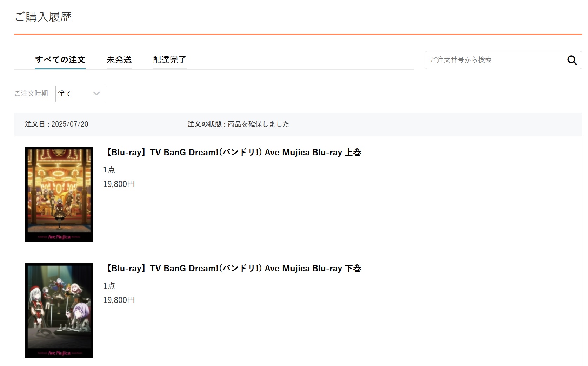Click the 上巻 Blu-ray cover thumbnail
This screenshot has height=366, width=588.
pos(59,194)
